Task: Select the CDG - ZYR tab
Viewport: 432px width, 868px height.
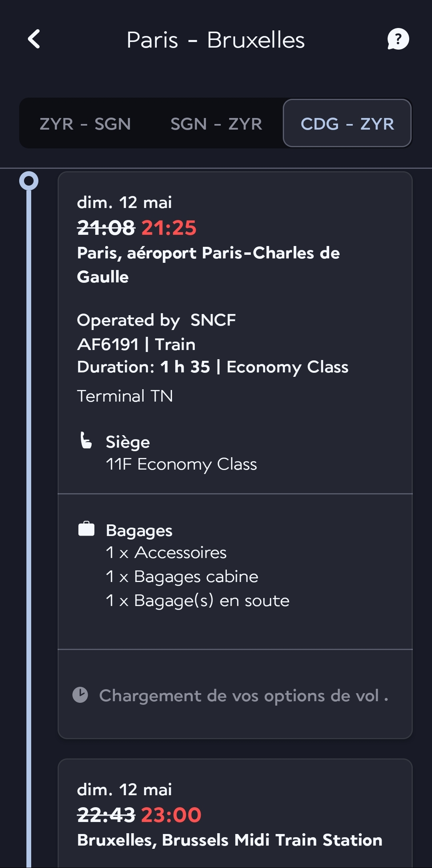Action: pos(347,124)
